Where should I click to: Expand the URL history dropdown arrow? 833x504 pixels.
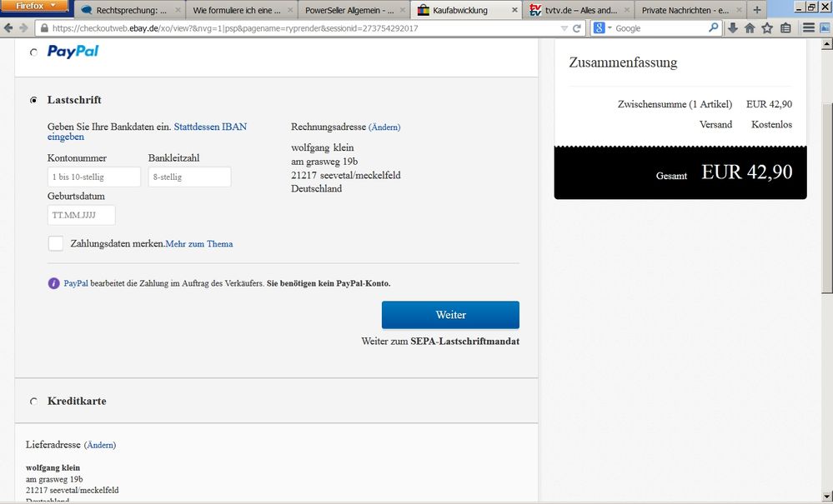coord(565,27)
